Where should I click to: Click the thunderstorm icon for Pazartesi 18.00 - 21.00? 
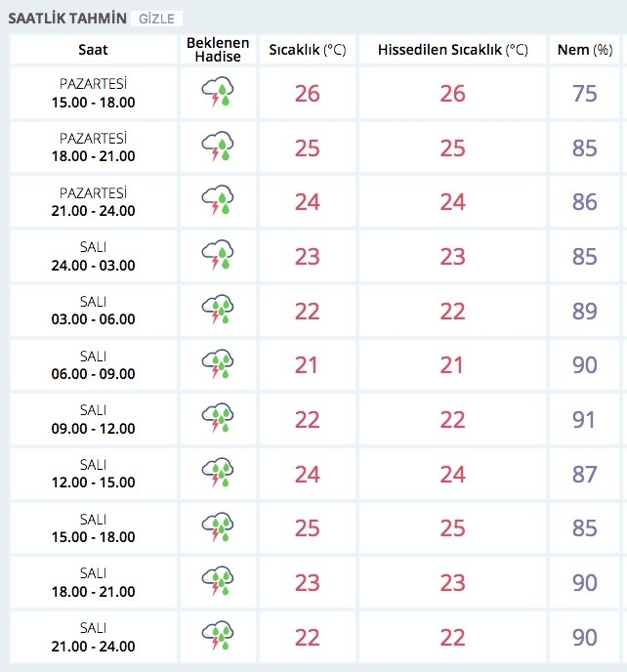[218, 148]
